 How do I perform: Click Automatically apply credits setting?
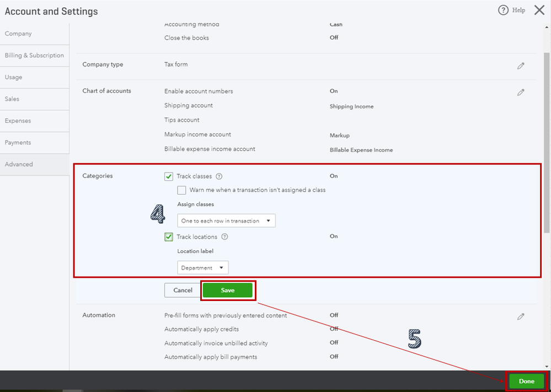[202, 329]
